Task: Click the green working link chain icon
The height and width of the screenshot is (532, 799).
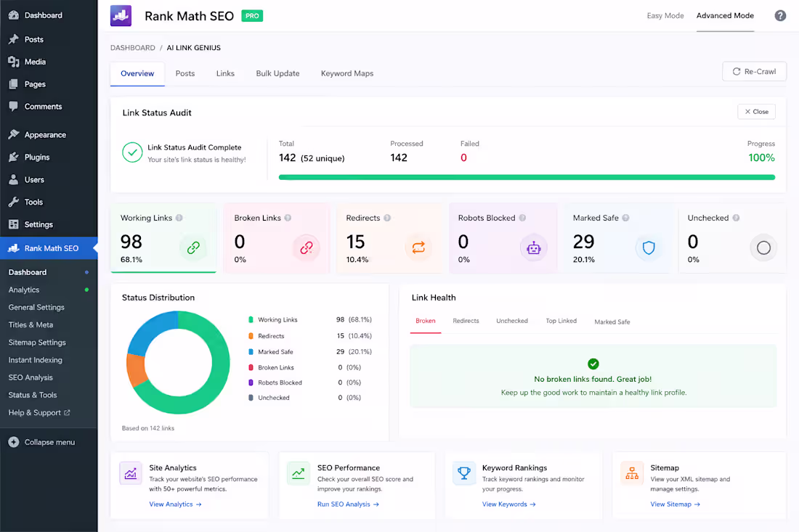Action: point(193,248)
